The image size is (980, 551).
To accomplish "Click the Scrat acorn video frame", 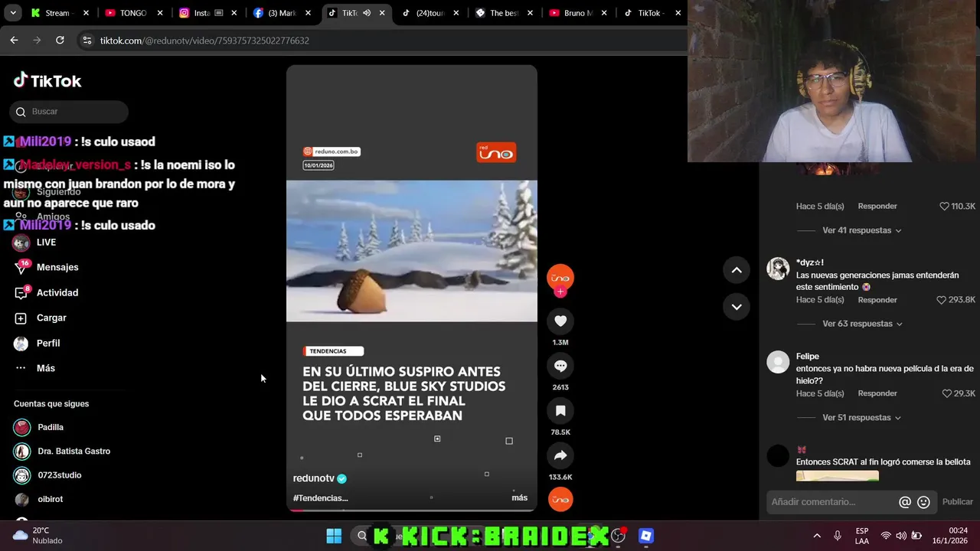I will coord(412,251).
